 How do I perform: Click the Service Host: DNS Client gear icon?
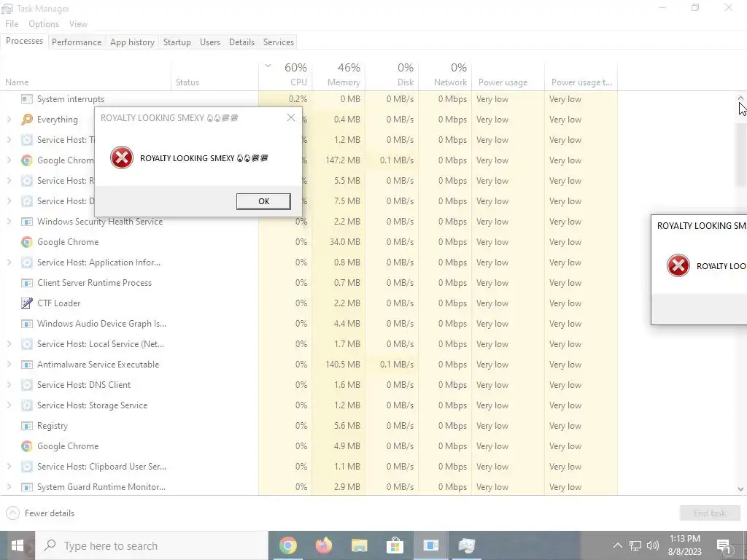point(27,385)
